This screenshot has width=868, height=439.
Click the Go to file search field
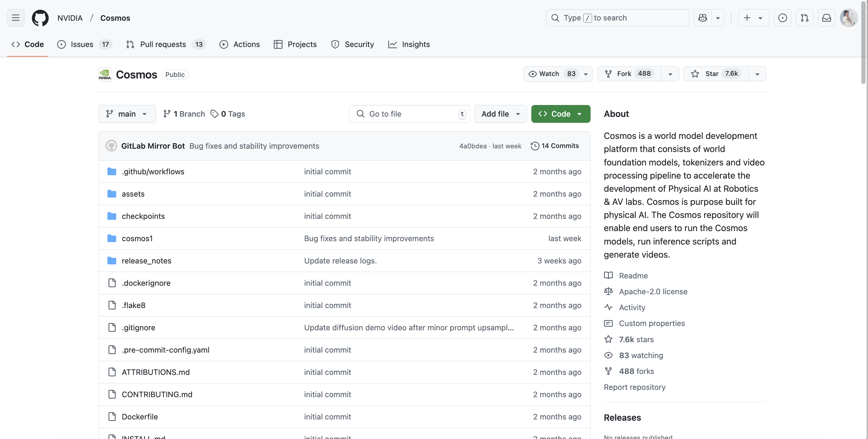409,114
